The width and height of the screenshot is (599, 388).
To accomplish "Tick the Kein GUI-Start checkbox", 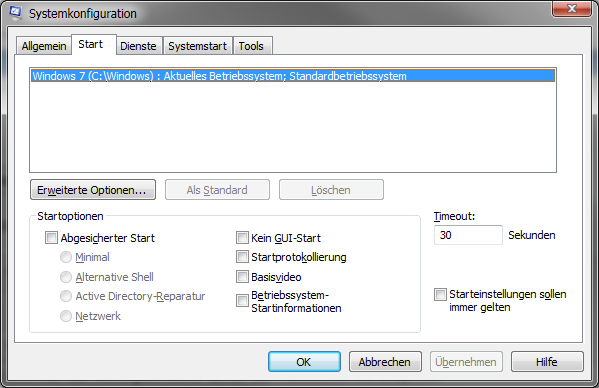I will (242, 238).
